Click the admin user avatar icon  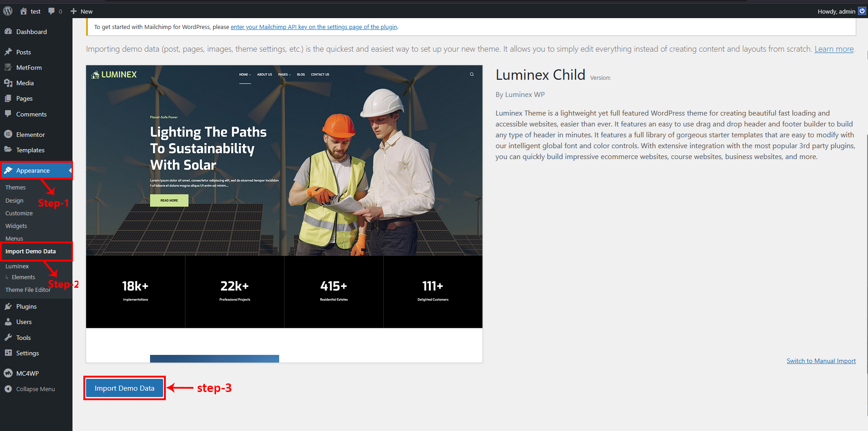tap(862, 11)
